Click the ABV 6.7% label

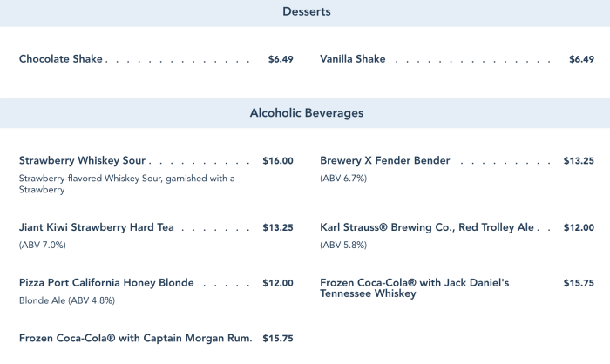click(x=343, y=178)
